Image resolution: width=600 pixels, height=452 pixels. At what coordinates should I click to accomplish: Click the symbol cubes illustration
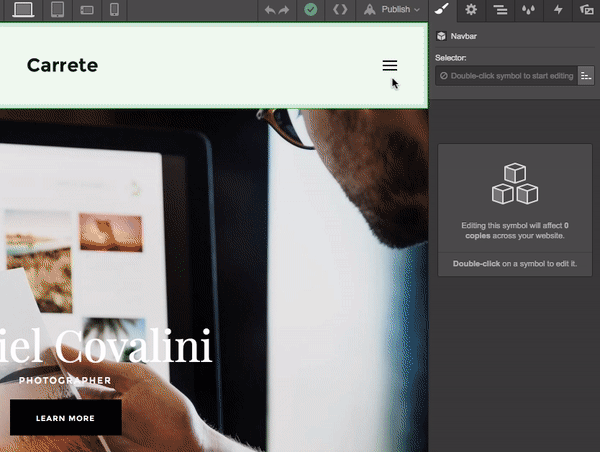click(515, 183)
